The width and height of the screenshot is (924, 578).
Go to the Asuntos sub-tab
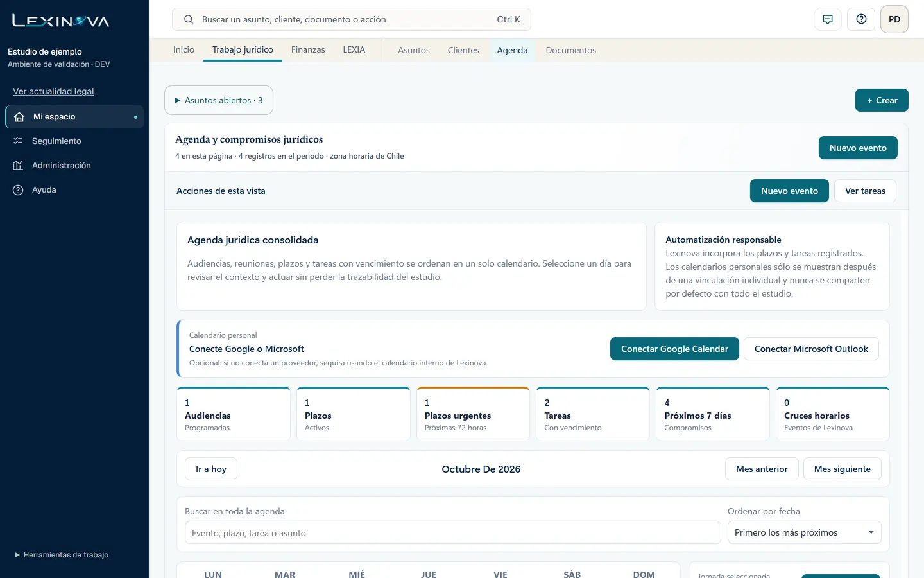click(414, 50)
